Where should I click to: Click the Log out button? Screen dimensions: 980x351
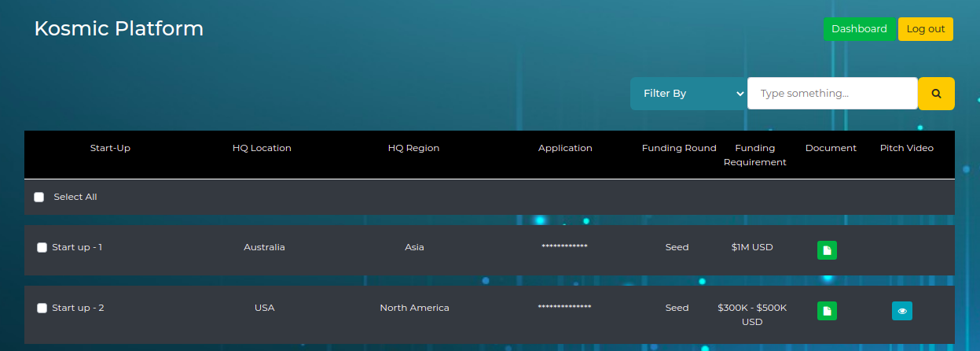(926, 29)
